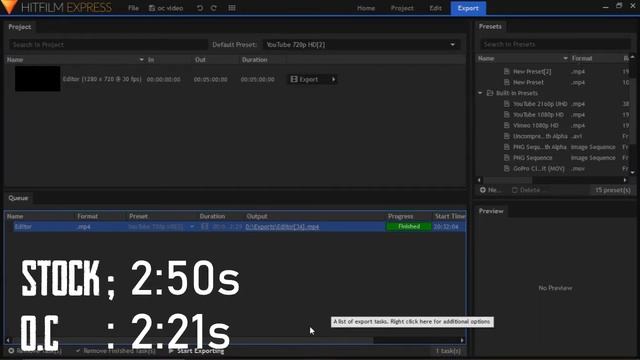Viewport: 640px width, 360px height.
Task: Click the Remove Task(s) circle icon
Action: click(11, 351)
